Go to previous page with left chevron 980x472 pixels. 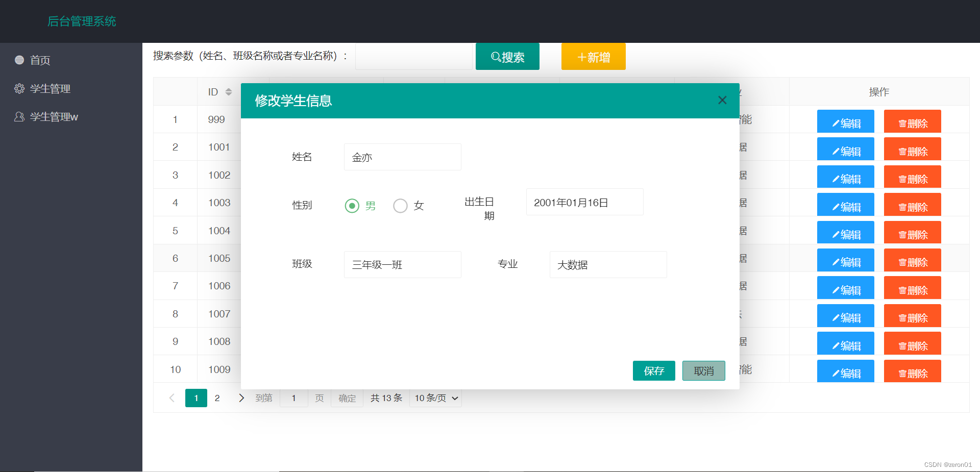pyautogui.click(x=172, y=398)
